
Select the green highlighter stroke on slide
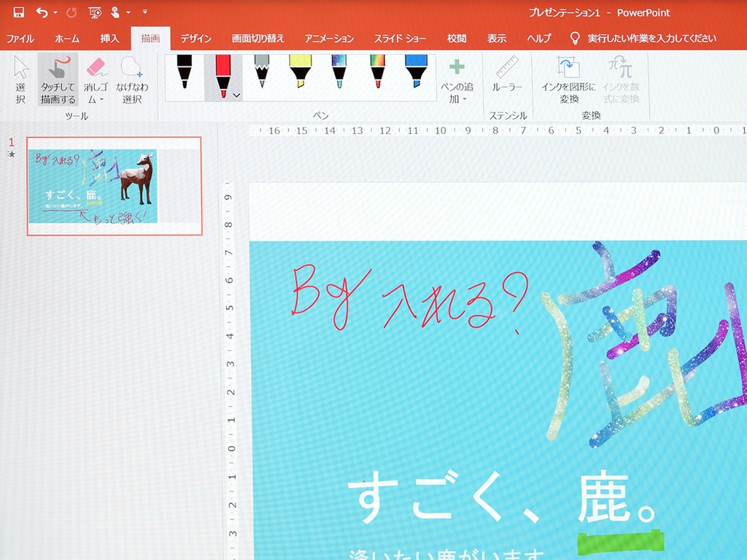620,542
